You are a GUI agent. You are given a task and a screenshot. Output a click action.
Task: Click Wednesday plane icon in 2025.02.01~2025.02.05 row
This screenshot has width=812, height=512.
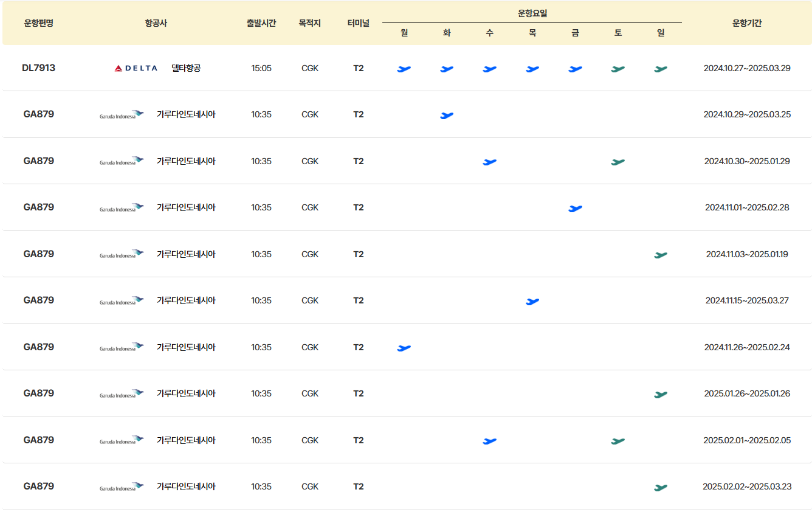click(x=490, y=441)
